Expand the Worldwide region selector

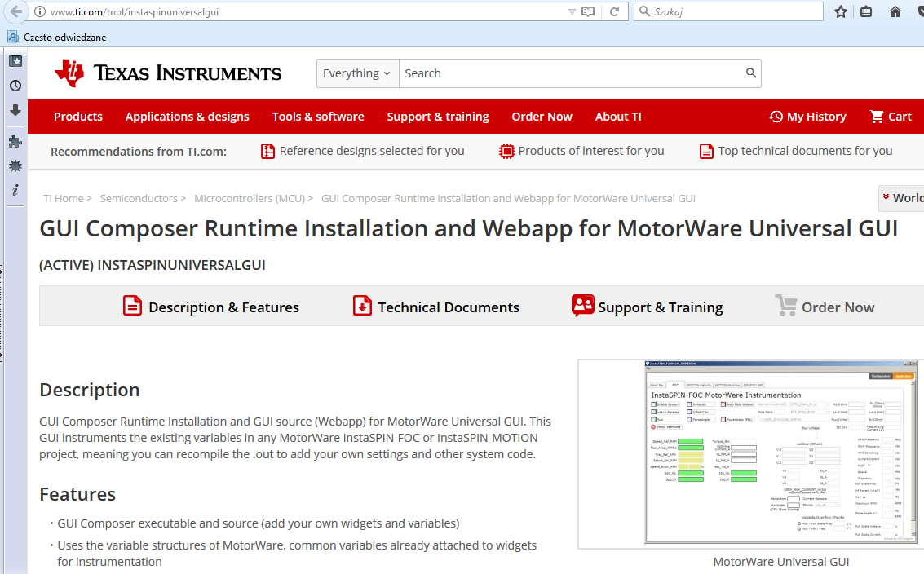(902, 198)
